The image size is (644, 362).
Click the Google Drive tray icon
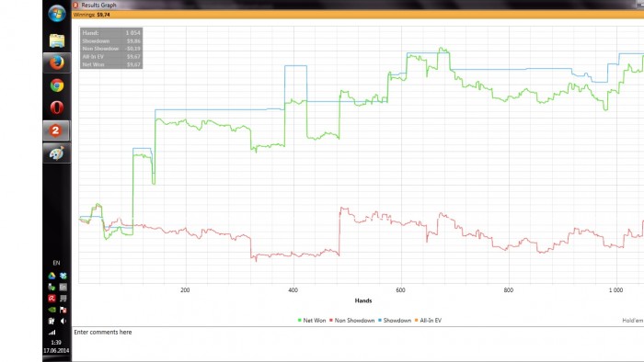(x=52, y=276)
